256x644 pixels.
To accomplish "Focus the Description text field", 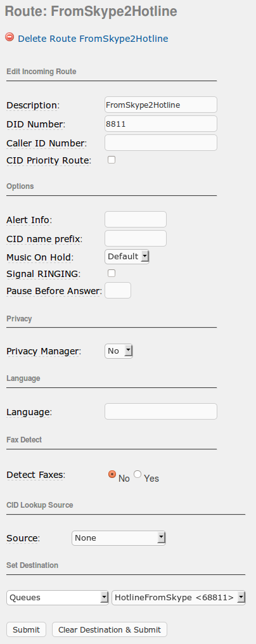I will [x=161, y=105].
